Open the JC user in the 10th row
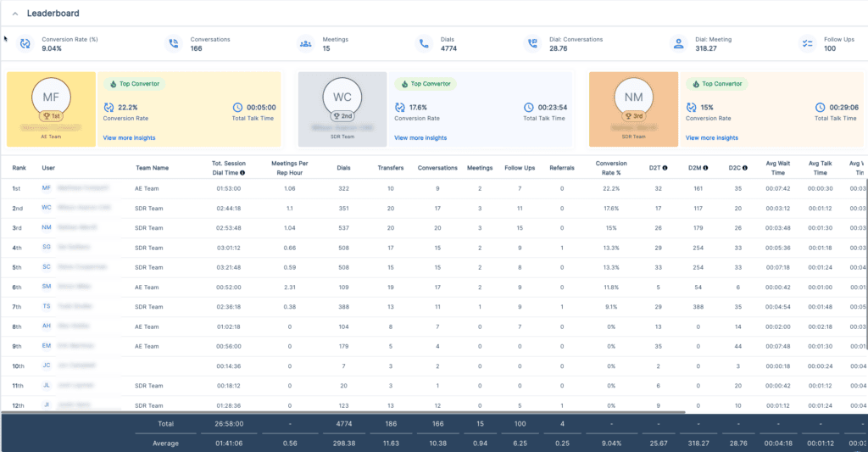This screenshot has height=452, width=868. 68,366
